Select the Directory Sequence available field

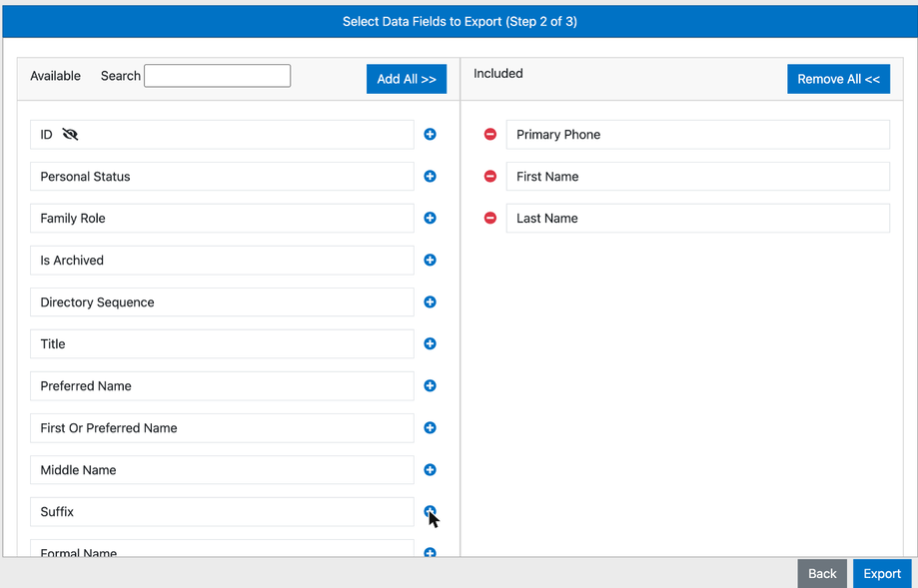[222, 301]
